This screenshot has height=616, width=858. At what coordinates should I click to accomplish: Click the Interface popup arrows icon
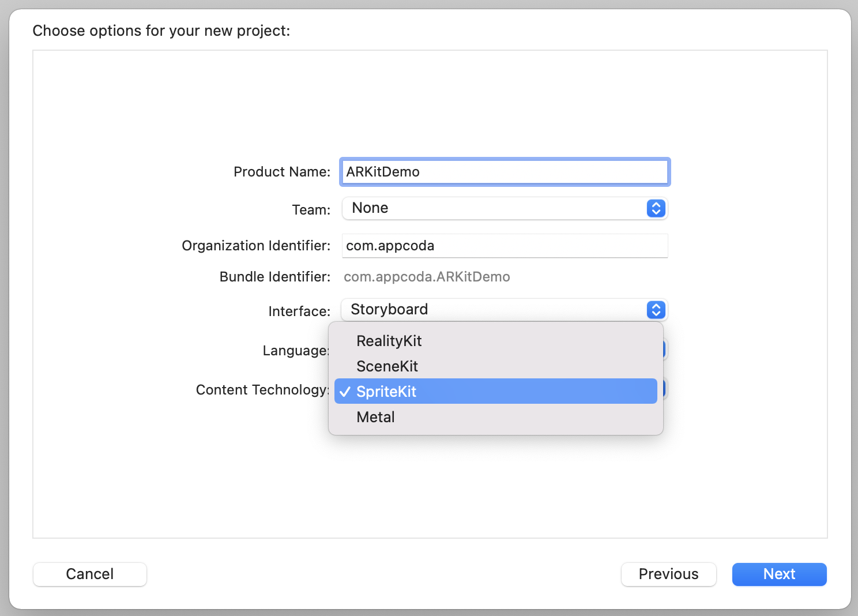click(x=656, y=310)
